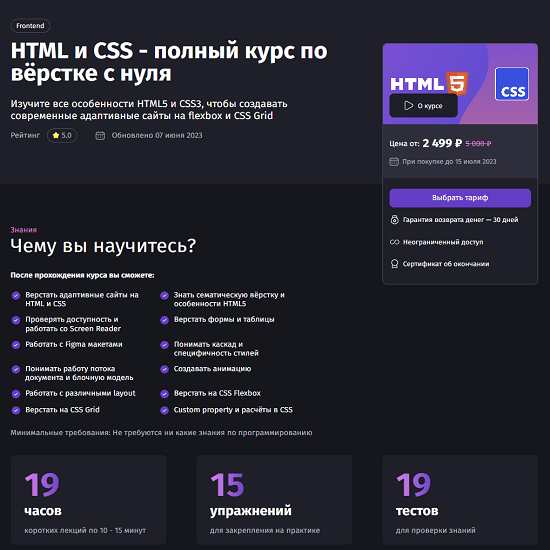Click the '19 тестов' stats card
The width and height of the screenshot is (550, 550).
click(460, 499)
